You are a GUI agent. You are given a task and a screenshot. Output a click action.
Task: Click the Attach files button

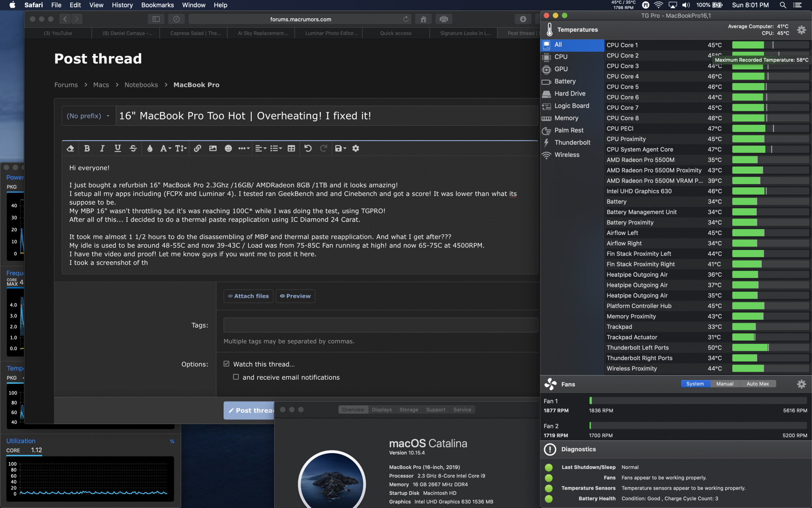click(248, 296)
